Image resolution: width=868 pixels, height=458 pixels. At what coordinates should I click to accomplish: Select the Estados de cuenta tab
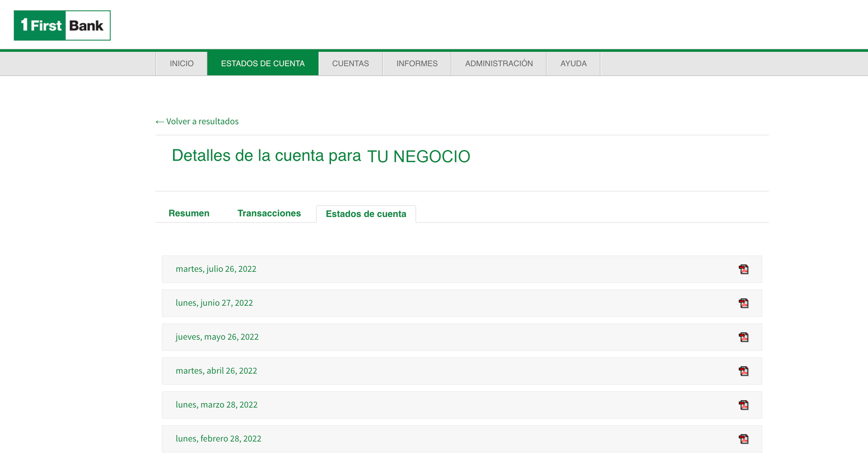tap(366, 214)
